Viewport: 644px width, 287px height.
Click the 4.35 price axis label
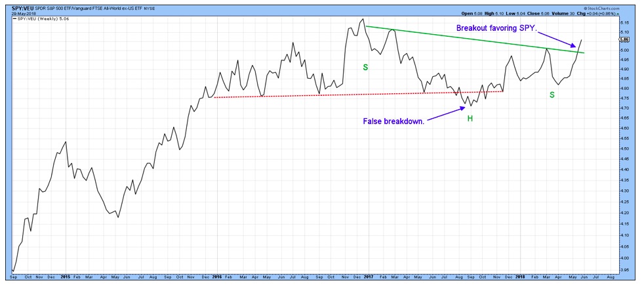[624, 180]
